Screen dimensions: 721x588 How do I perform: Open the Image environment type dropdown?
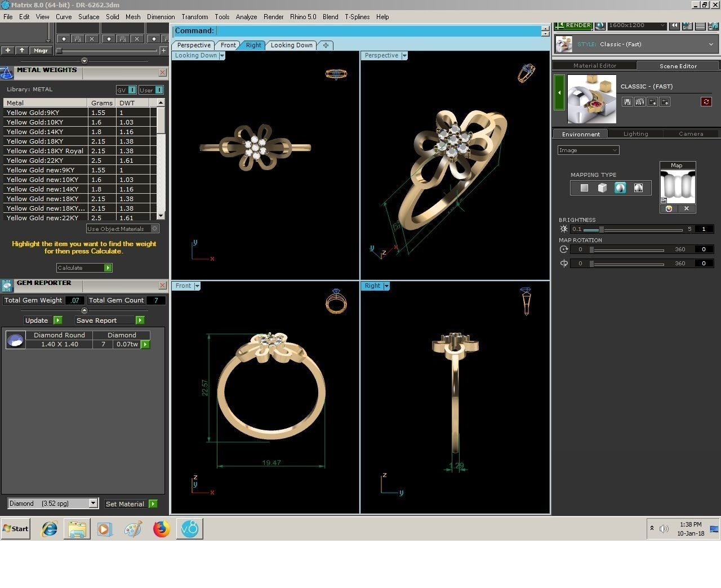coord(588,150)
